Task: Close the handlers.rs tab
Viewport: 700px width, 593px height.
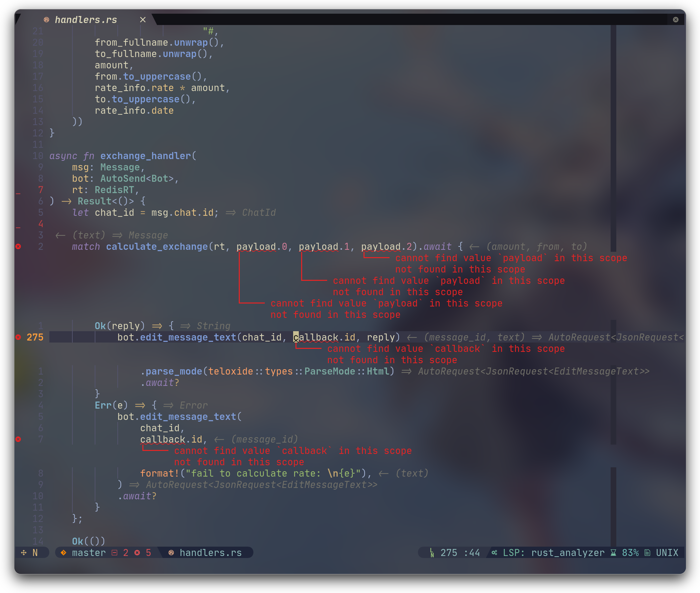Action: [x=143, y=20]
